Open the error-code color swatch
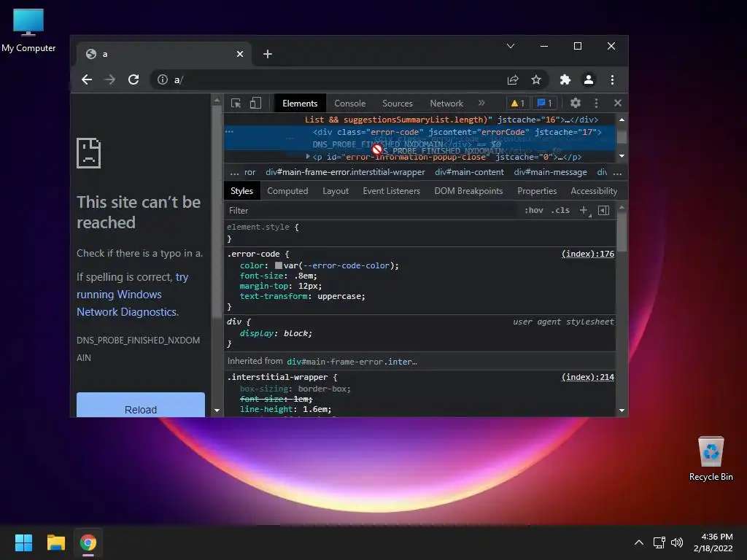The image size is (747, 560). (279, 265)
